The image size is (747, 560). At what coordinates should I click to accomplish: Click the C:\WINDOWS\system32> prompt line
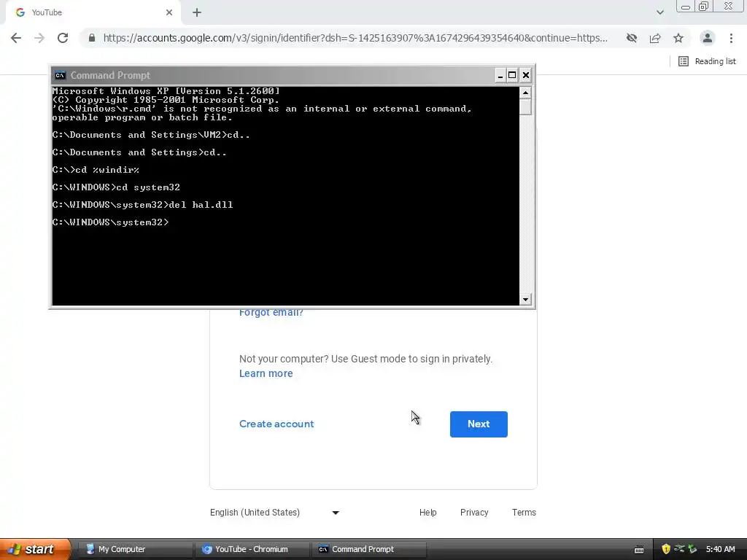point(111,222)
